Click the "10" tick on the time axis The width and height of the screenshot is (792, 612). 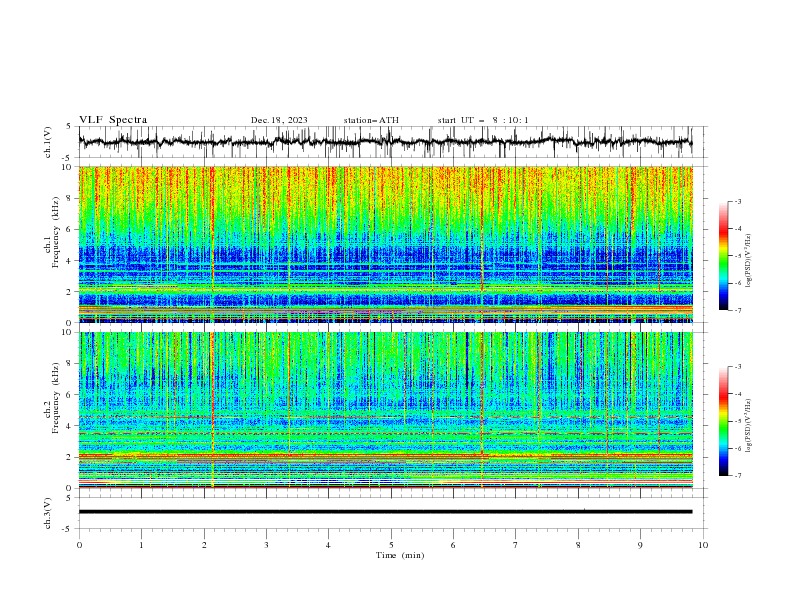click(x=703, y=545)
